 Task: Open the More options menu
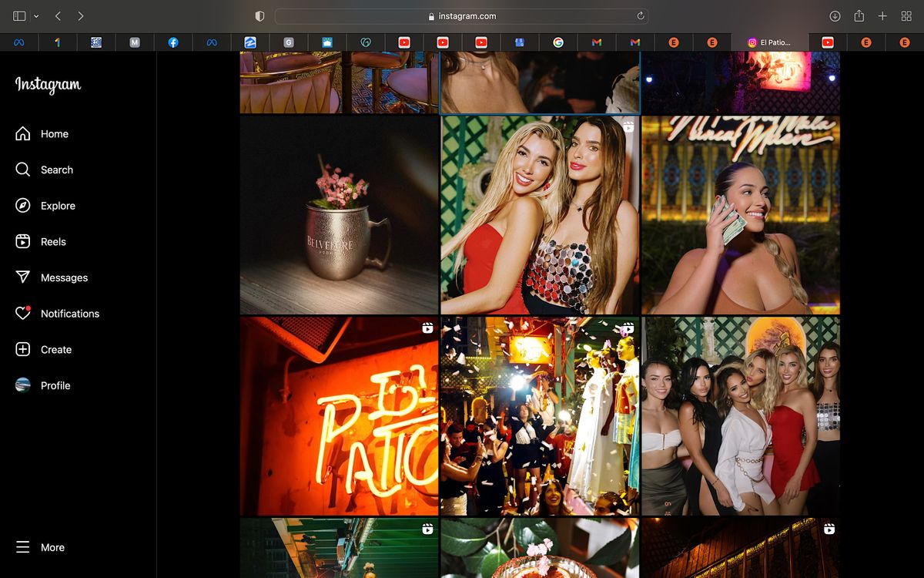(x=52, y=547)
